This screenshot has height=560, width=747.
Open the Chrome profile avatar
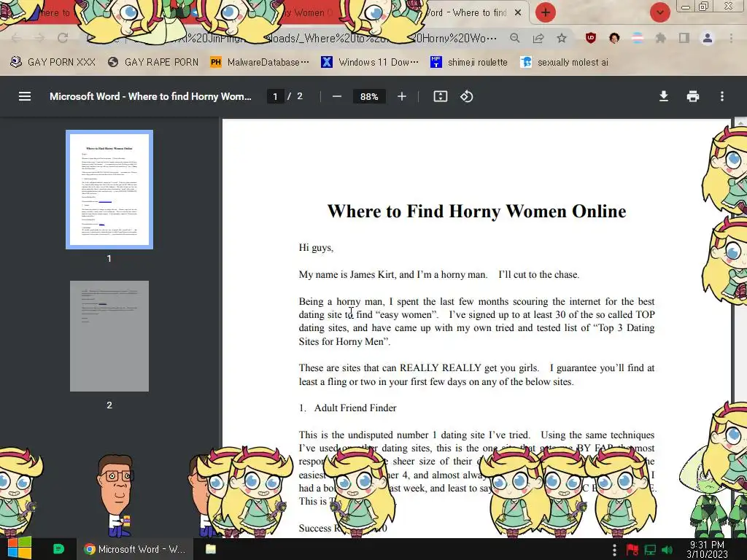[x=708, y=38]
